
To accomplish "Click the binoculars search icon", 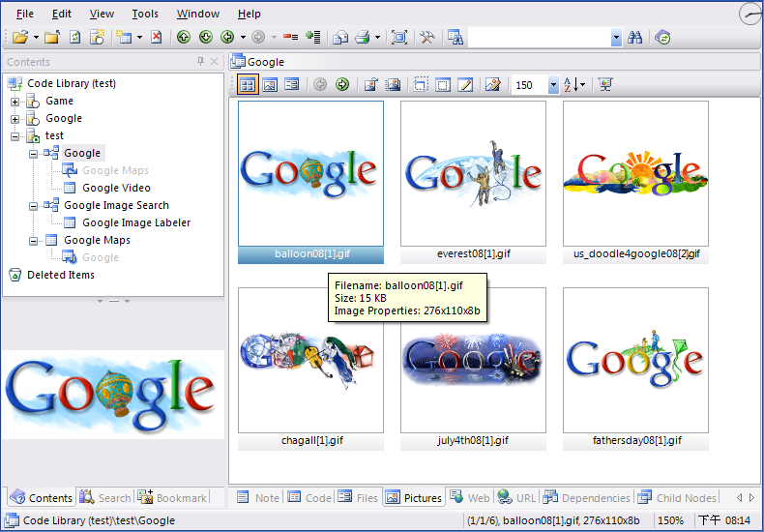I will pyautogui.click(x=634, y=37).
